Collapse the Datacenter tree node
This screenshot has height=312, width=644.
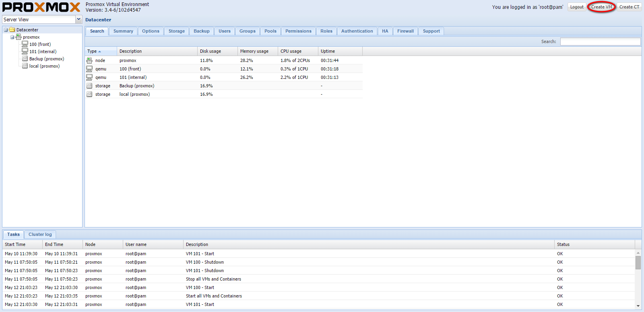pyautogui.click(x=6, y=30)
